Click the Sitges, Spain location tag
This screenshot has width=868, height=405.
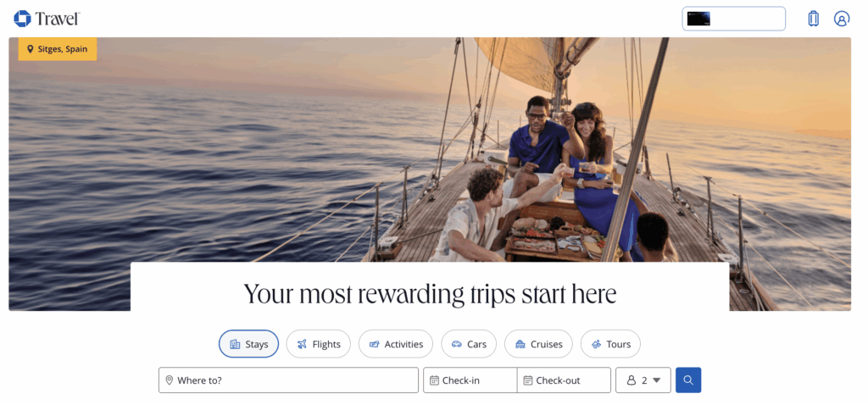[58, 48]
